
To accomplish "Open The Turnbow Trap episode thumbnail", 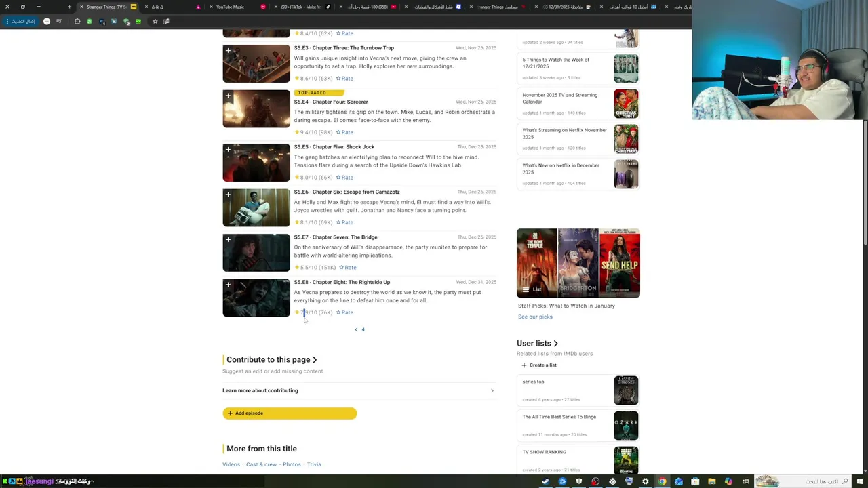I will [256, 64].
